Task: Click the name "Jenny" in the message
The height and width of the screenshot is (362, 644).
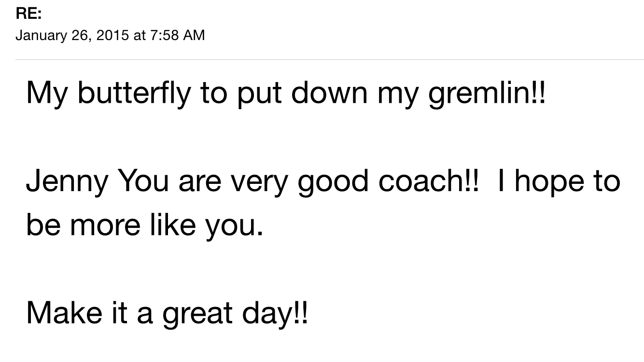Action: point(66,181)
